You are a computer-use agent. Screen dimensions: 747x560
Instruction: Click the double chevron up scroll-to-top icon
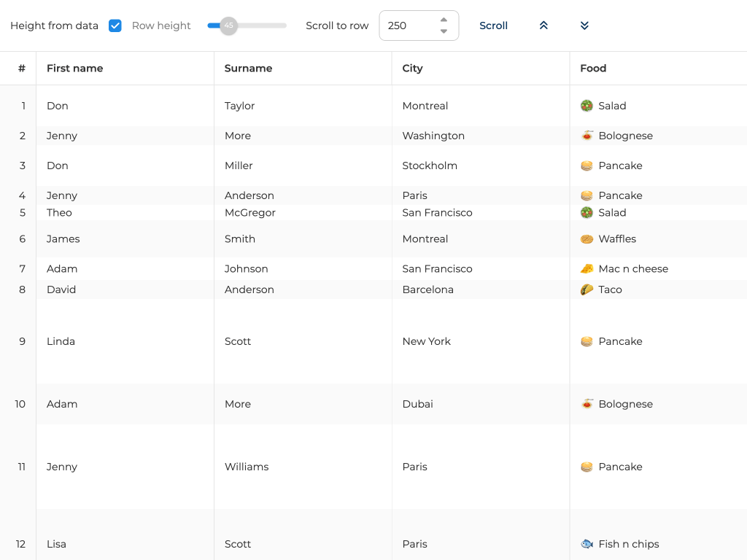click(543, 26)
